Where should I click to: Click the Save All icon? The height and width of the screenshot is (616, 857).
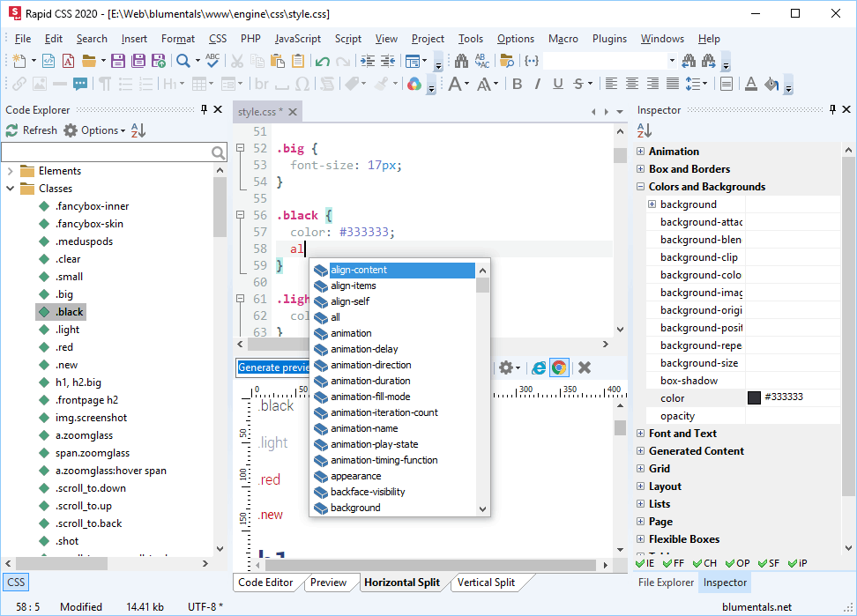click(138, 61)
